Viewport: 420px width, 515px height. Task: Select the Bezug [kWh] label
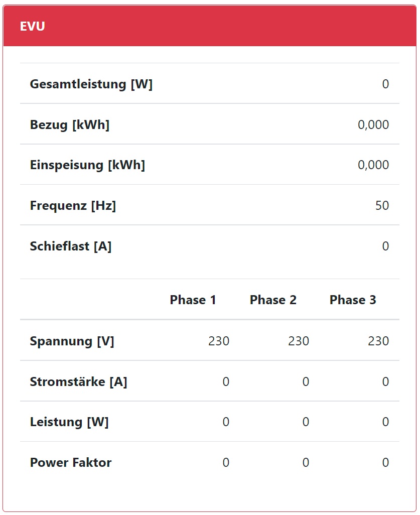(x=69, y=124)
